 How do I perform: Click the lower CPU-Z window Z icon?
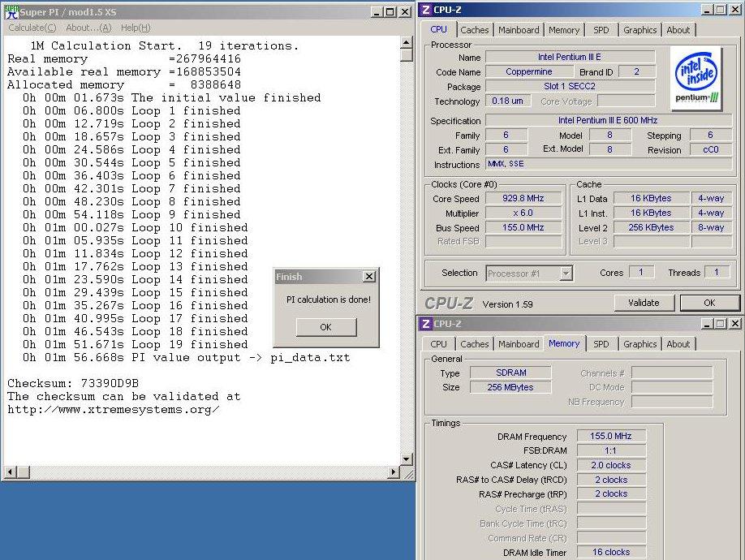(x=426, y=324)
